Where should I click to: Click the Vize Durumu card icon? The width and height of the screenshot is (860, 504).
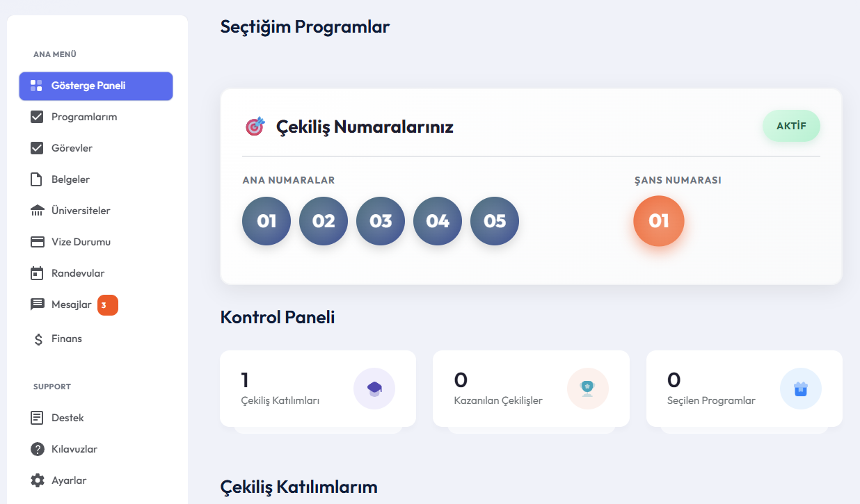[x=38, y=242]
